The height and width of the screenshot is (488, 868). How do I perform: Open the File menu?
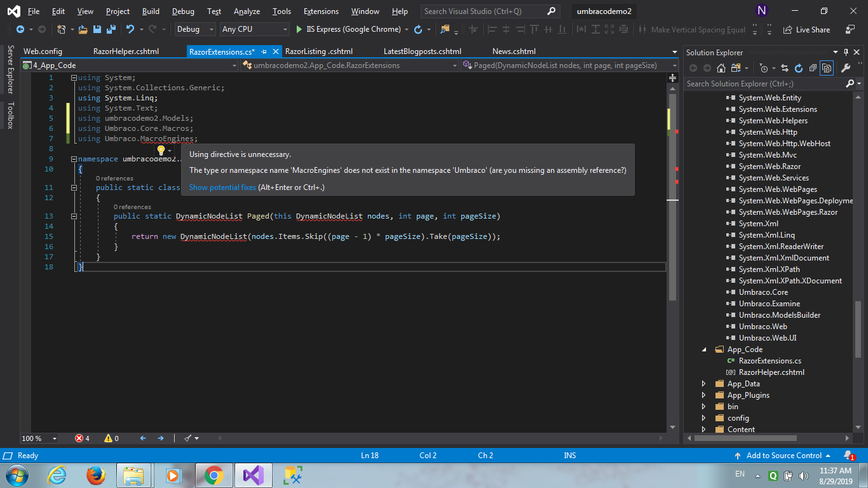[x=34, y=11]
